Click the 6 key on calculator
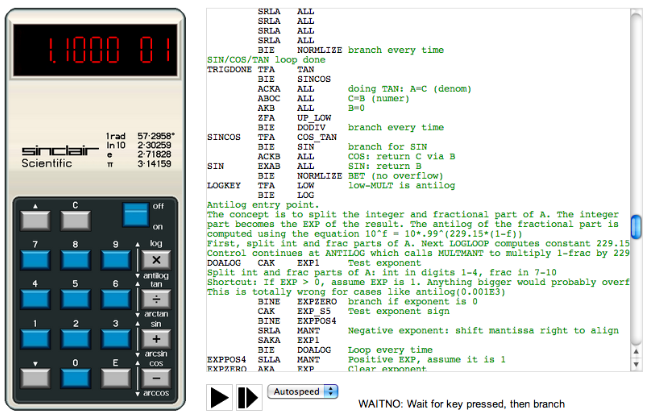 pyautogui.click(x=115, y=299)
